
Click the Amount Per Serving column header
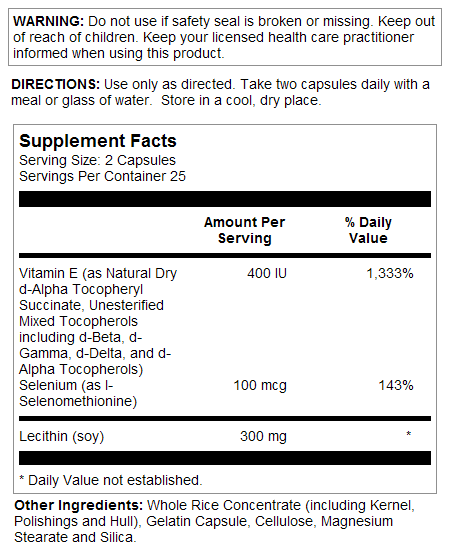point(245,230)
